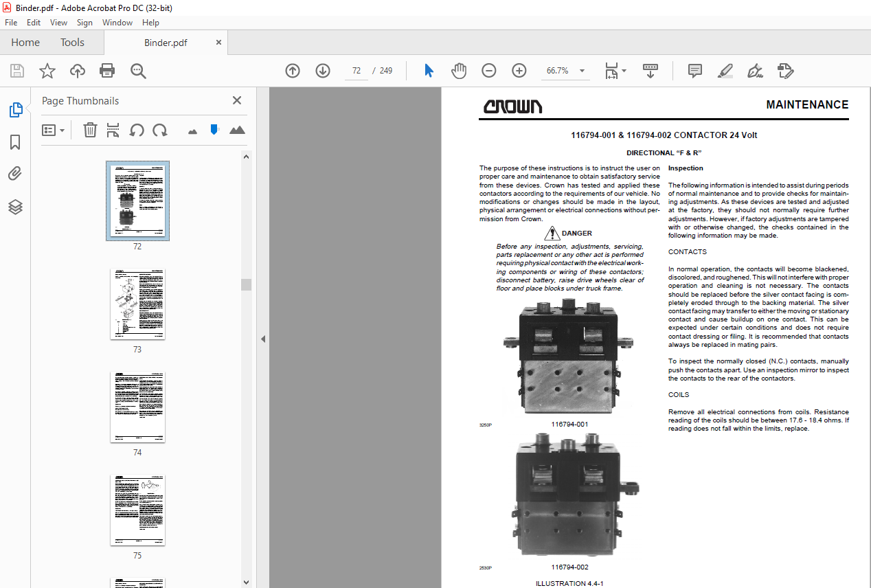Bookmark file with star icon
Screen dimensions: 871x588
tap(47, 71)
